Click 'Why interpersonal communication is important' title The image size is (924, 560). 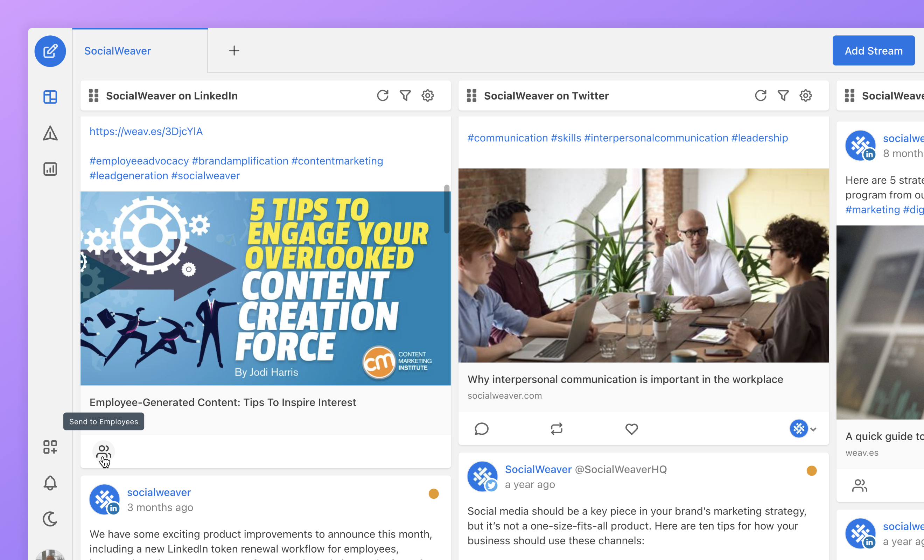pos(625,379)
